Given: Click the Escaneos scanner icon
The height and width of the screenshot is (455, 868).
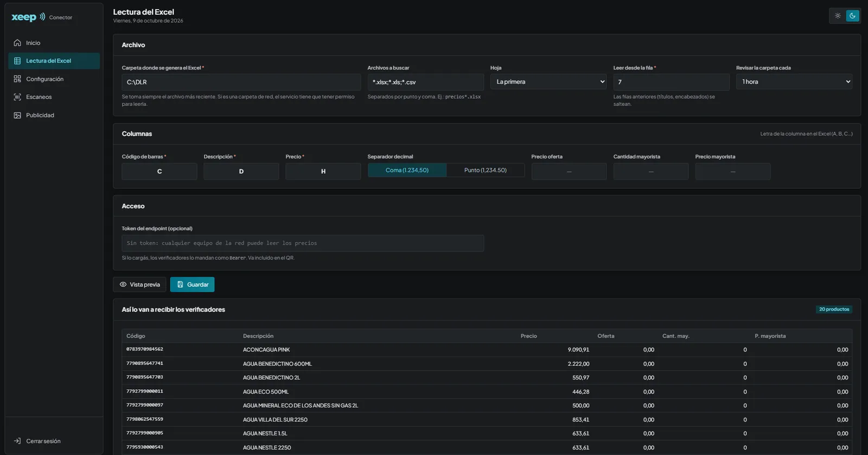Looking at the screenshot, I should click(17, 97).
